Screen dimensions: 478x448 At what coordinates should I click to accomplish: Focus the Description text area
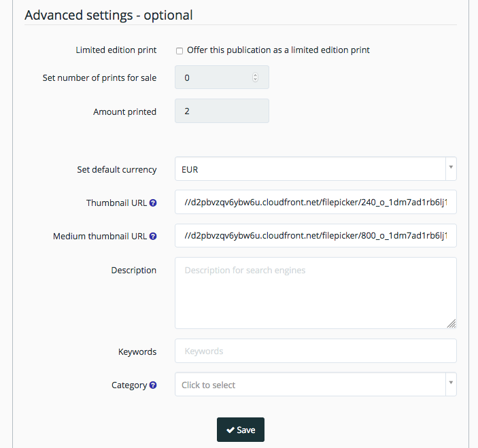click(x=315, y=293)
